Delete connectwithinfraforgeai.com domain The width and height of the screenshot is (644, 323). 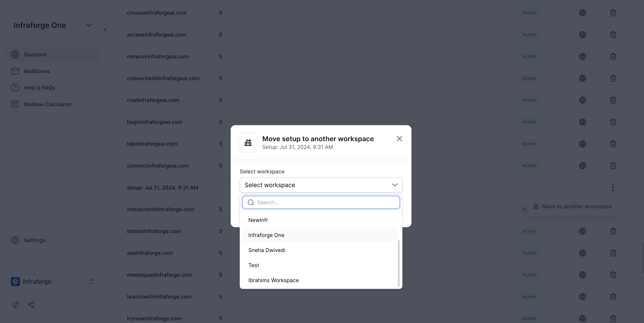(x=613, y=78)
